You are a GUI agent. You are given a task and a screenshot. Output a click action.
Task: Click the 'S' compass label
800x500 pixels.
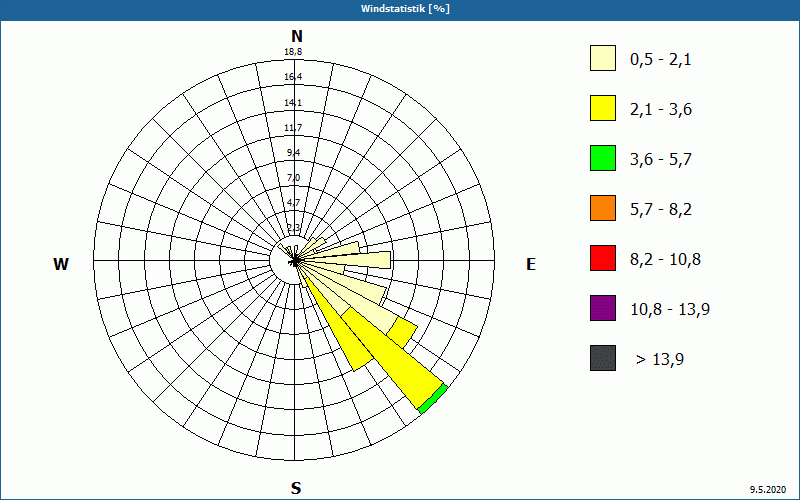pos(296,489)
